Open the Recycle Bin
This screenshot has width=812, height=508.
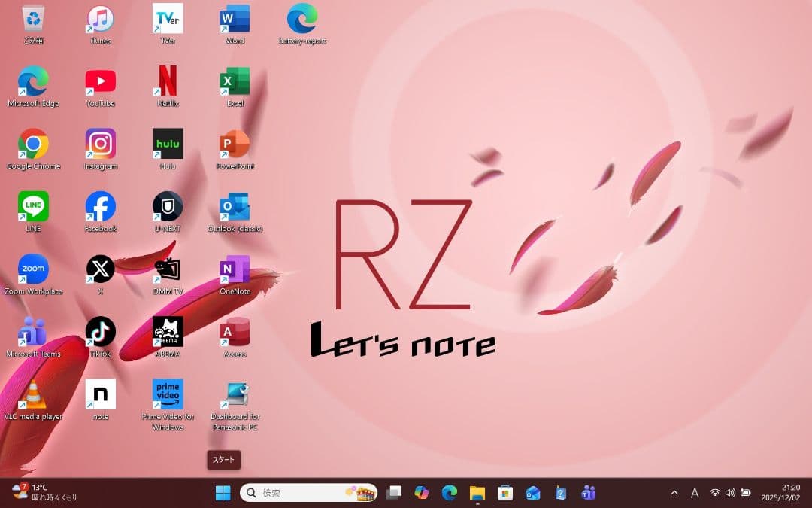[33, 19]
